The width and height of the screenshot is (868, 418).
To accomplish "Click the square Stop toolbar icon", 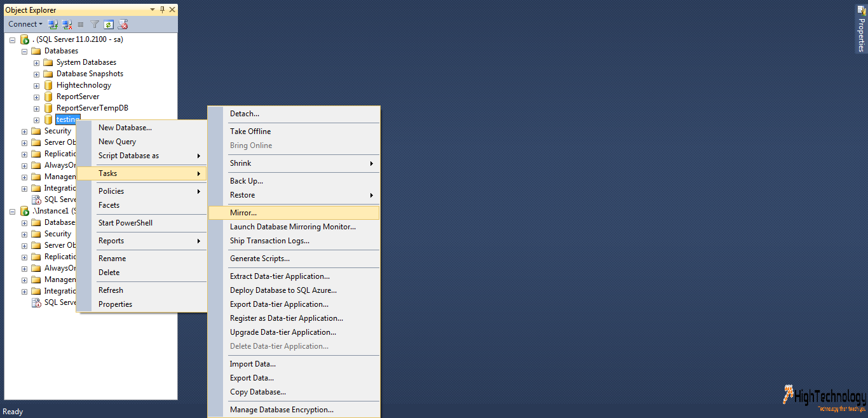I will click(x=81, y=25).
